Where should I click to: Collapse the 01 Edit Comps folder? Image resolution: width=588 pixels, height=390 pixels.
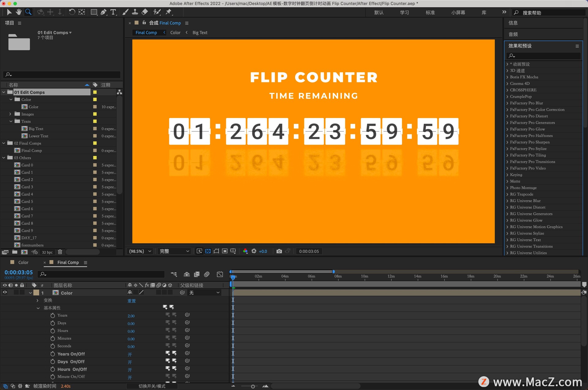click(4, 92)
